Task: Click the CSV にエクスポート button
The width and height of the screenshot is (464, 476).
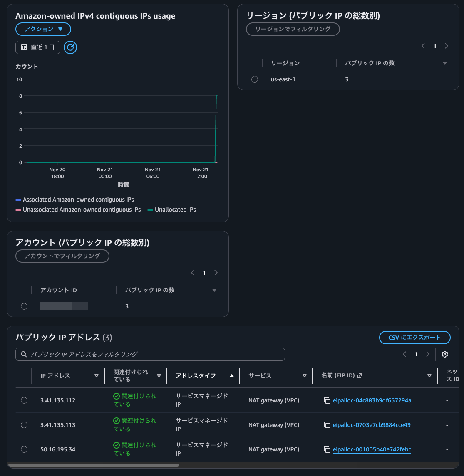Action: click(x=414, y=338)
